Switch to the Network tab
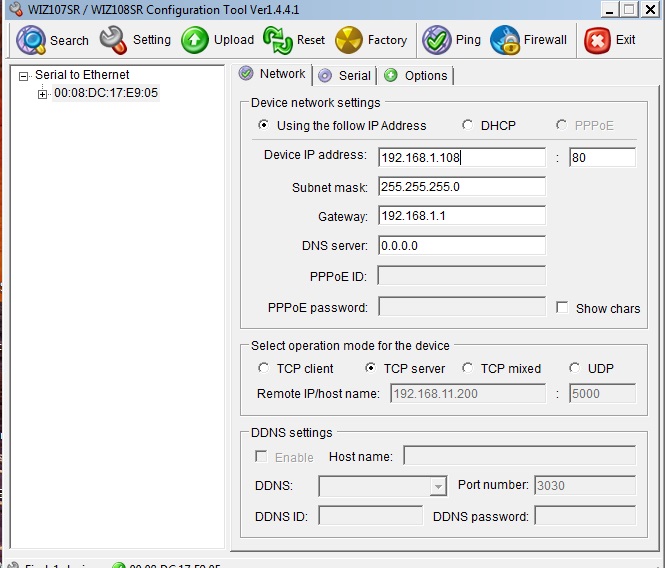 tap(272, 74)
